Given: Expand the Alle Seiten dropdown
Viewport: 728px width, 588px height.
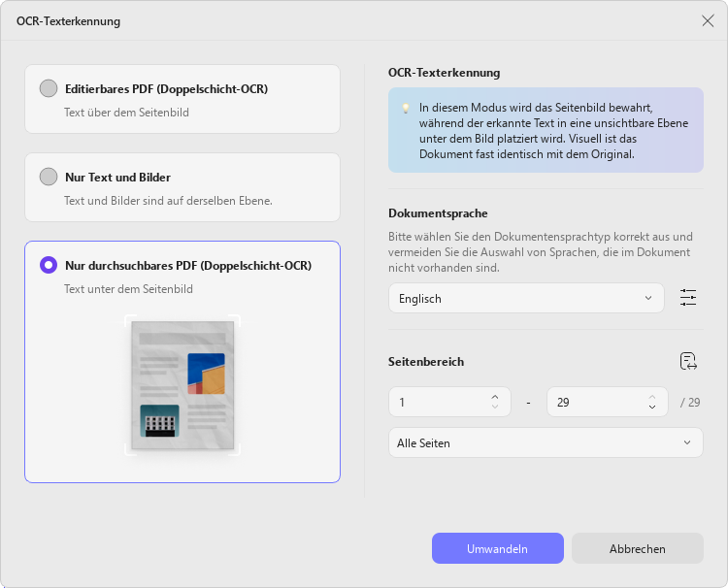Looking at the screenshot, I should pos(546,442).
